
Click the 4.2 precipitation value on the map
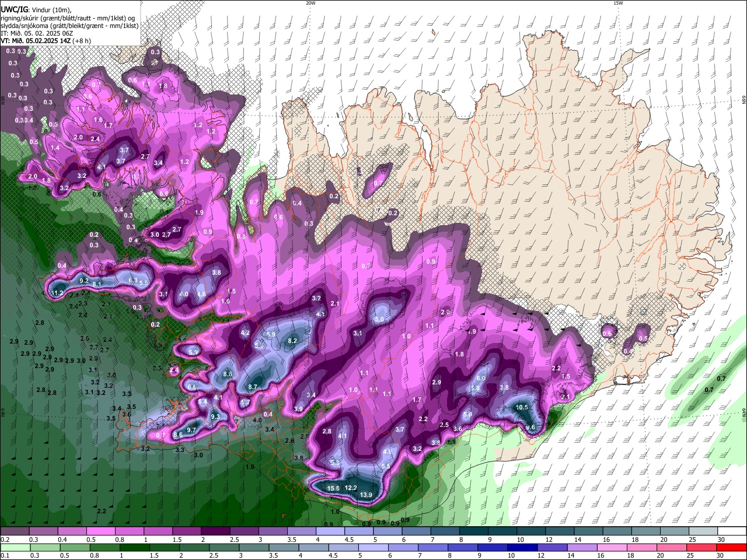pyautogui.click(x=245, y=333)
